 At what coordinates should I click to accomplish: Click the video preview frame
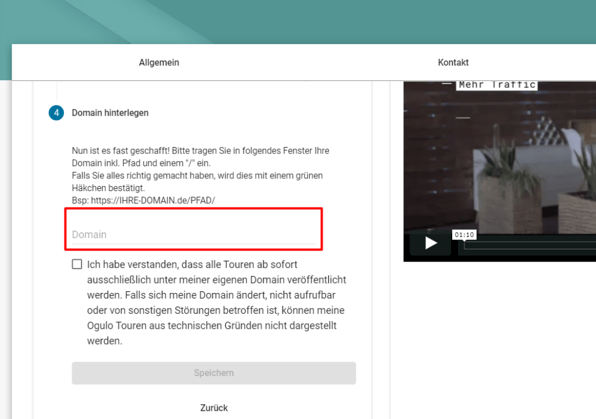(x=500, y=171)
